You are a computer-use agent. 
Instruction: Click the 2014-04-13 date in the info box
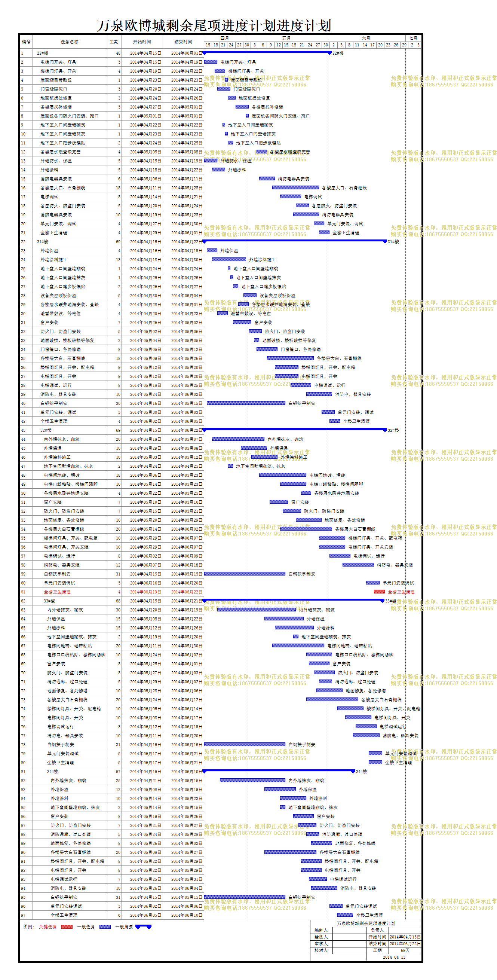coord(394,957)
